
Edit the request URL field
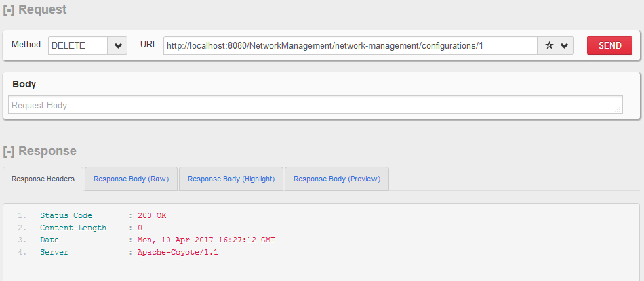pos(350,45)
